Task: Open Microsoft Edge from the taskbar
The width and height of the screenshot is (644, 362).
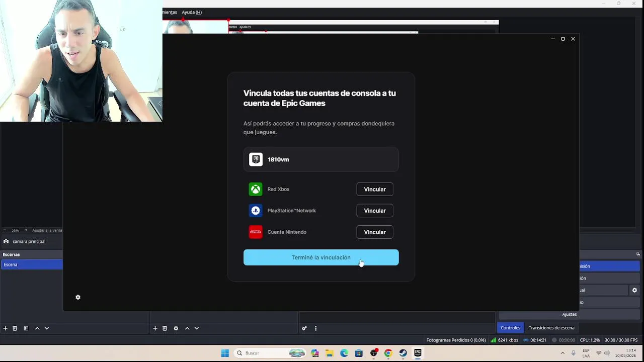Action: pyautogui.click(x=344, y=353)
